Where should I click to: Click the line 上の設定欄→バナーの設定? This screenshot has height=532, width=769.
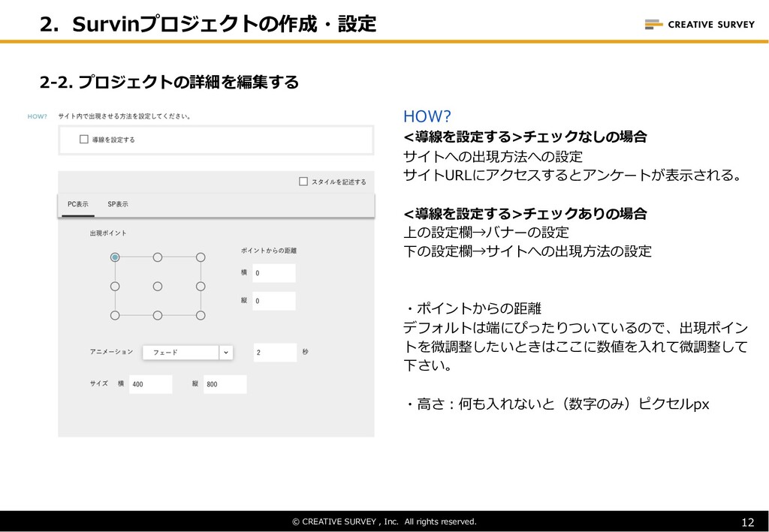[x=486, y=232]
